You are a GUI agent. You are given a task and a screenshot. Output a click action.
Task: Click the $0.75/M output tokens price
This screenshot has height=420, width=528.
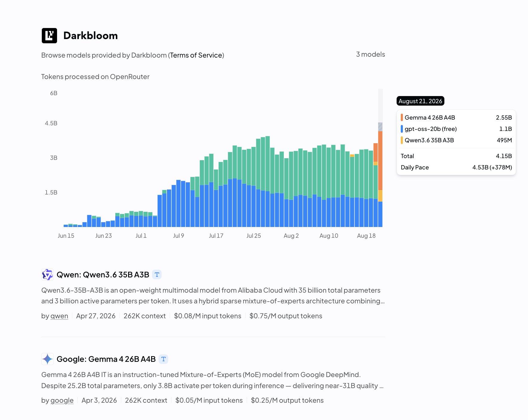pos(286,316)
